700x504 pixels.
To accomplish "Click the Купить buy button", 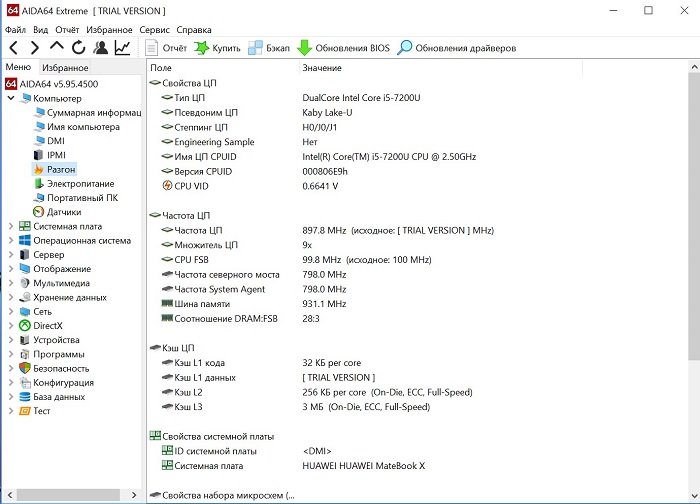I will [217, 48].
